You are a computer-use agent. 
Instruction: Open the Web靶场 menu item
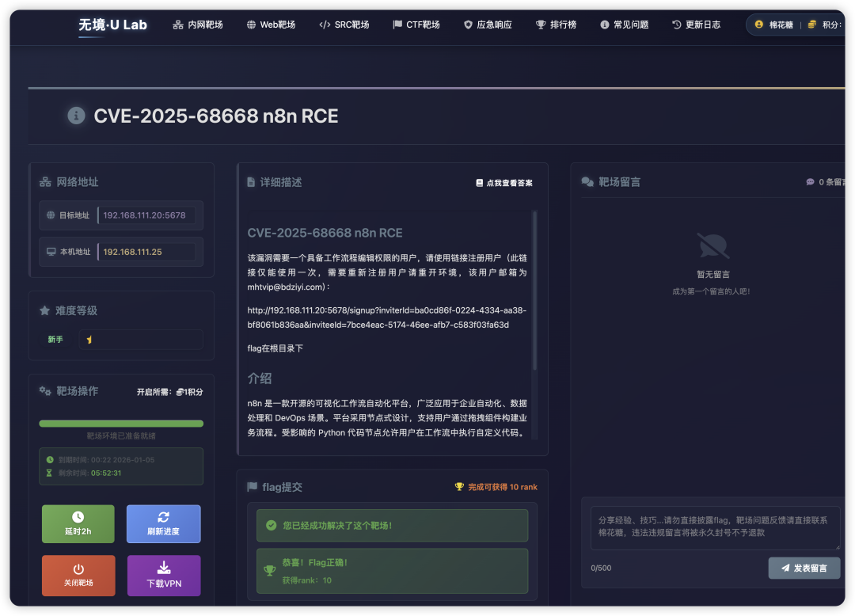[271, 25]
